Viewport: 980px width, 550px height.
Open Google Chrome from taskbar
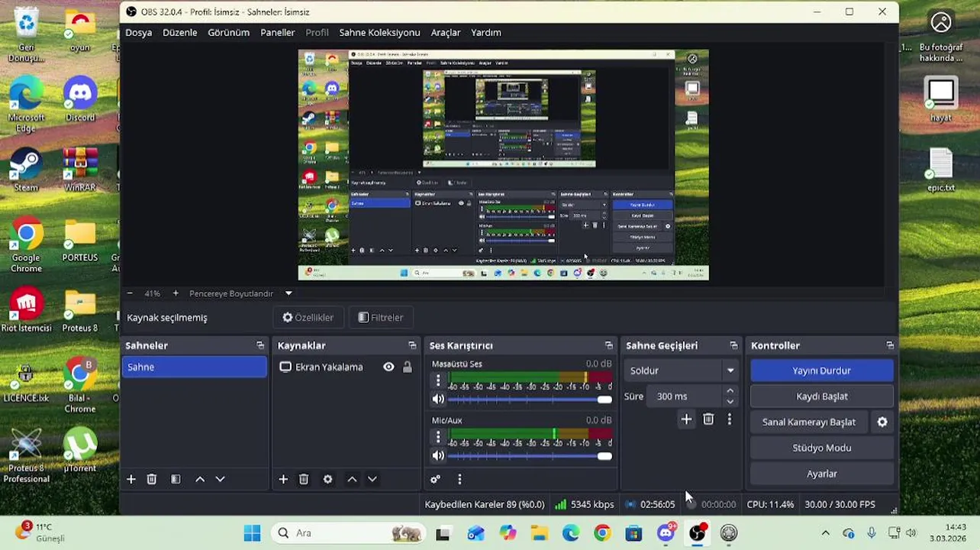(x=602, y=533)
